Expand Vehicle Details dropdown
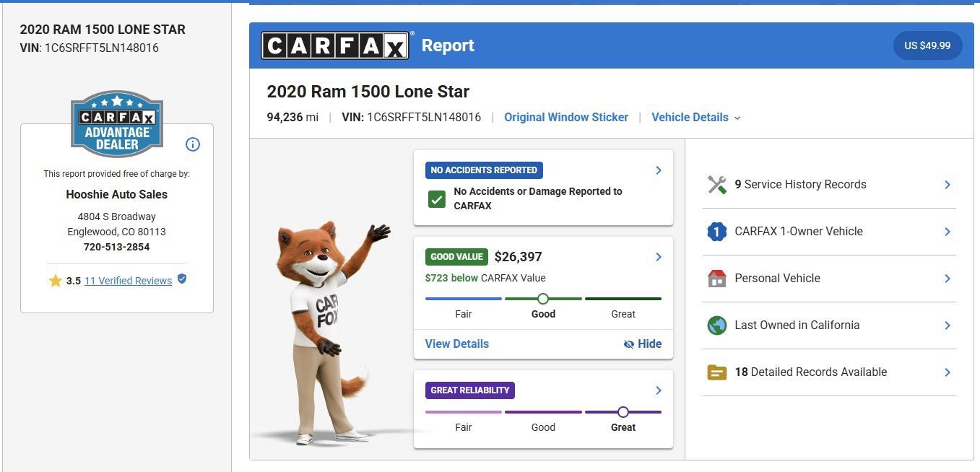The height and width of the screenshot is (472, 980). tap(696, 117)
